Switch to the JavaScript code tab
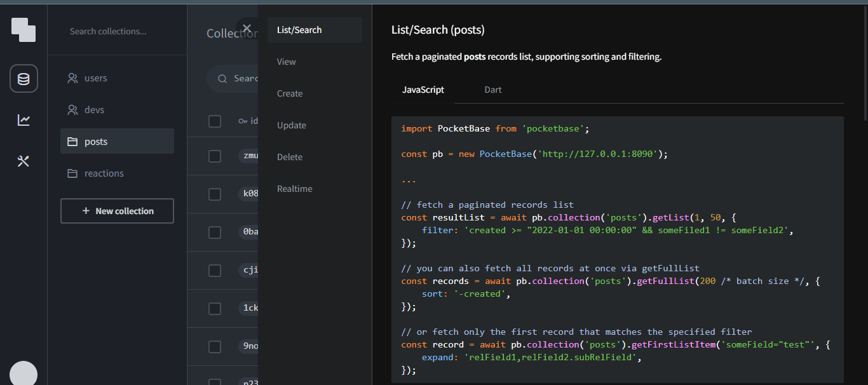The width and height of the screenshot is (868, 385). click(423, 90)
